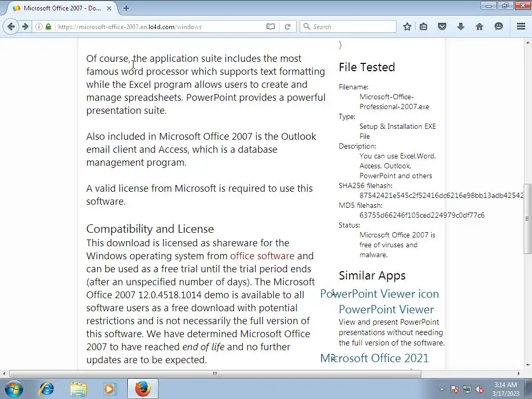Open the Windows Start menu
532x399 pixels.
click(14, 389)
